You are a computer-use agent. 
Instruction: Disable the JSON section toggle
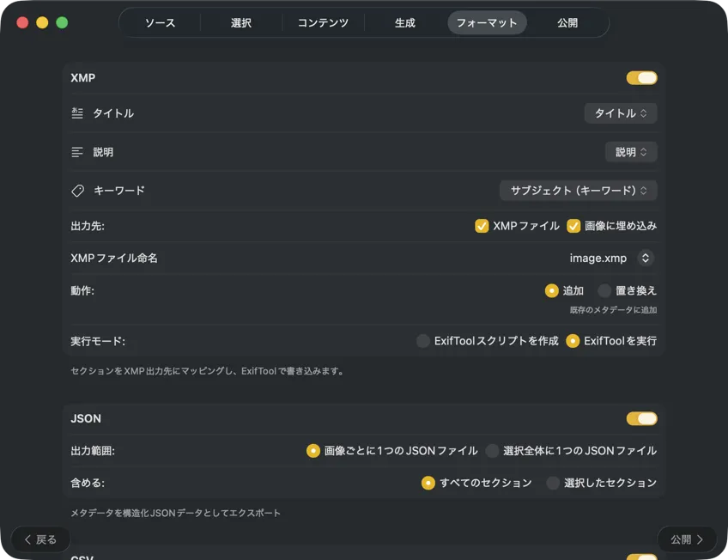pos(641,418)
